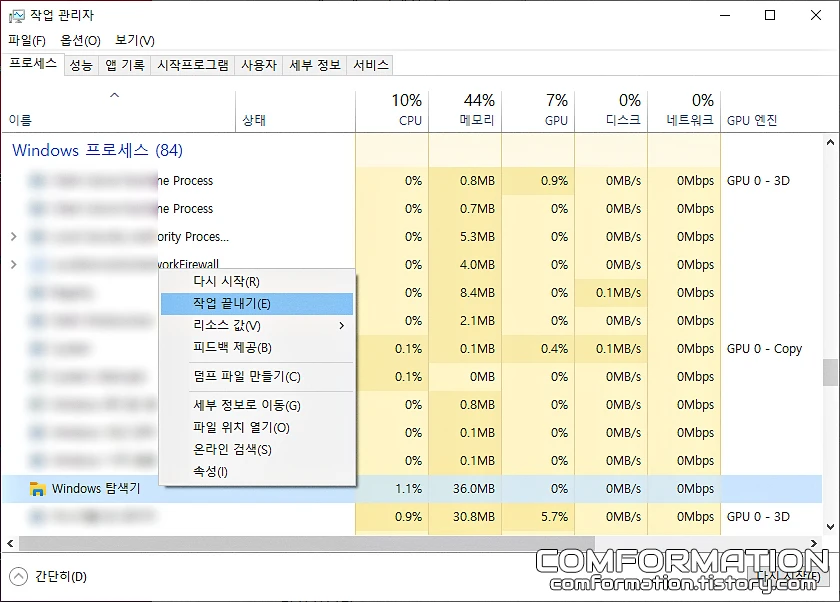Click the sort arrow above 이름 column
This screenshot has width=840, height=602.
point(114,95)
